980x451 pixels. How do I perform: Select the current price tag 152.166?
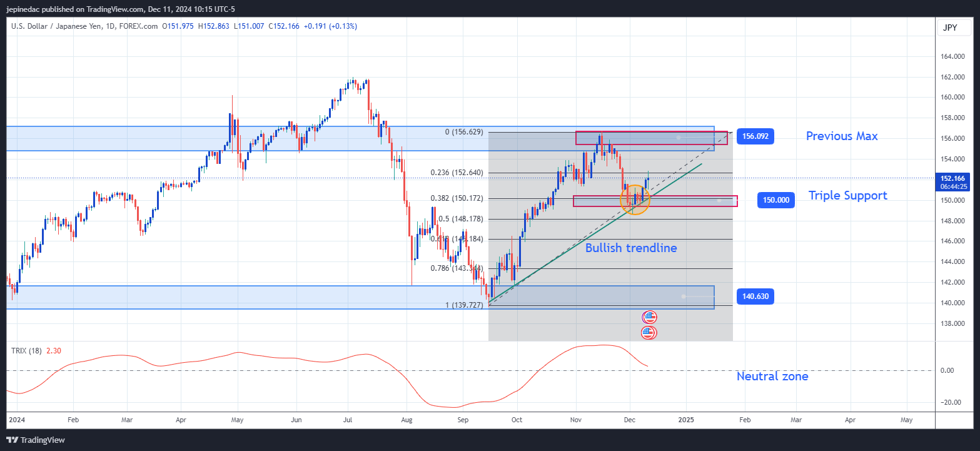(953, 178)
